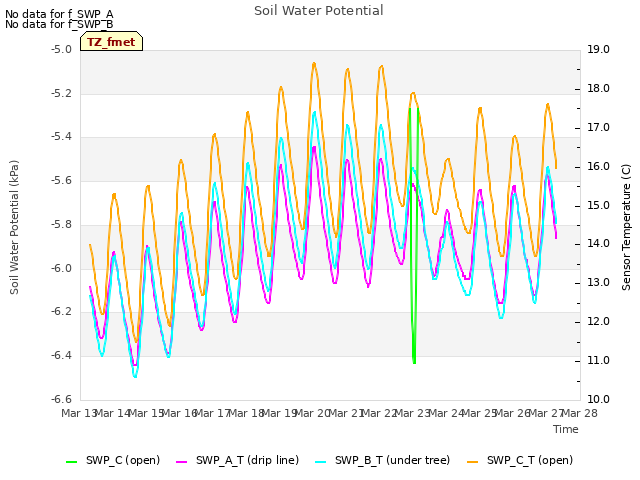
Task: Click the Soil Water Potential chart title
Action: (x=319, y=11)
